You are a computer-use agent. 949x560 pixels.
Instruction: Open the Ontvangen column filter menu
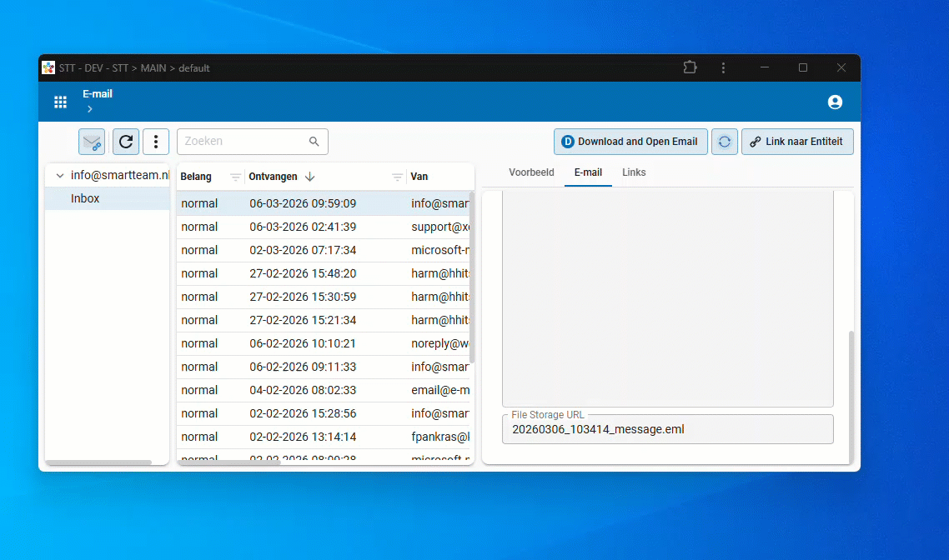point(398,177)
